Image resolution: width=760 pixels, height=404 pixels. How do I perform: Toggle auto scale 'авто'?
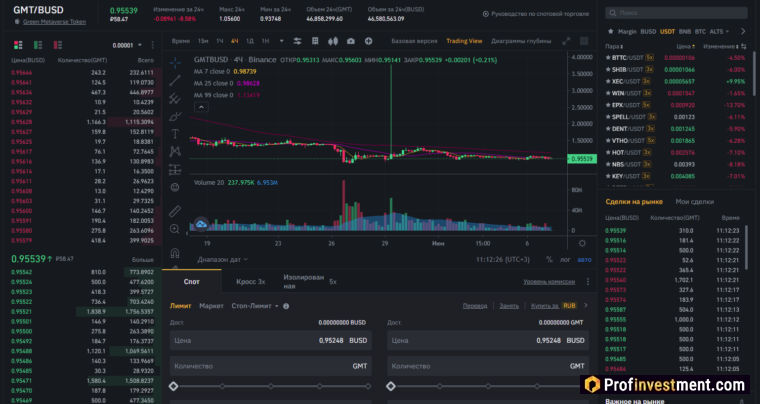tap(584, 260)
